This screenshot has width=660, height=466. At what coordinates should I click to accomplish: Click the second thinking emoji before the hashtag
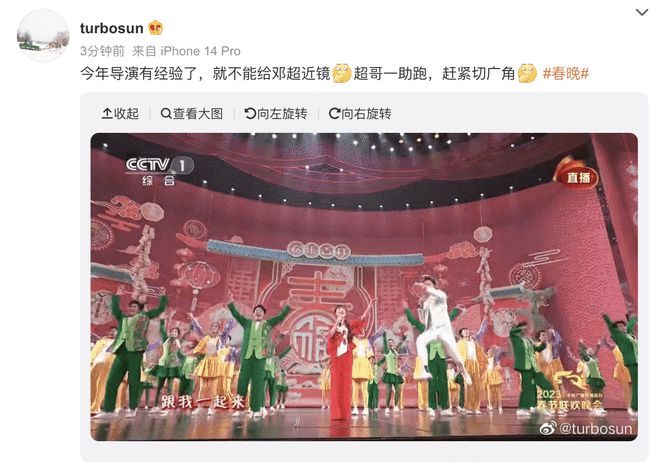coord(527,73)
